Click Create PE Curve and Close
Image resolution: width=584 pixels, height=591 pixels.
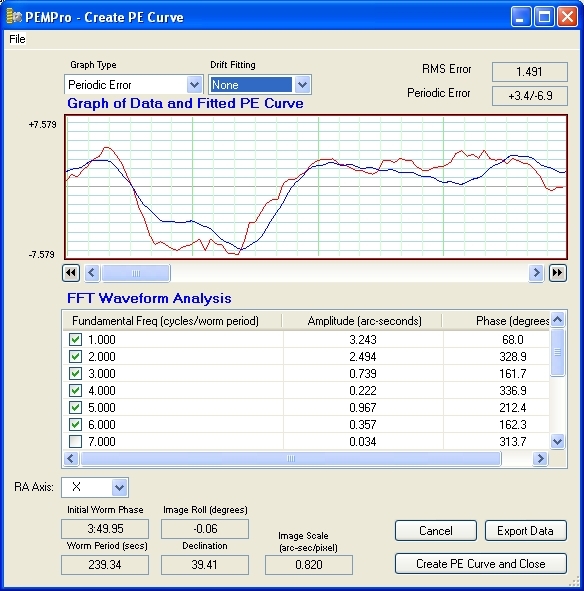(x=481, y=563)
